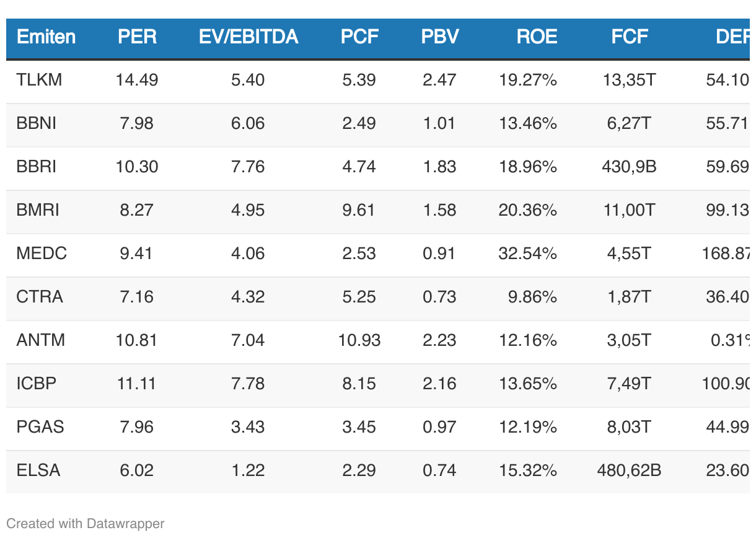The image size is (756, 538).
Task: Click the BBNI emiten cell
Action: (x=37, y=123)
